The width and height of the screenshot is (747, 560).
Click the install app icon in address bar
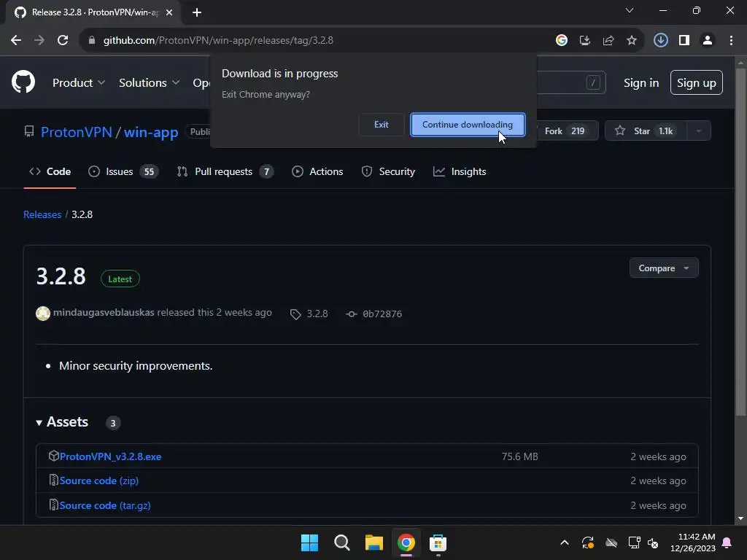pyautogui.click(x=584, y=41)
